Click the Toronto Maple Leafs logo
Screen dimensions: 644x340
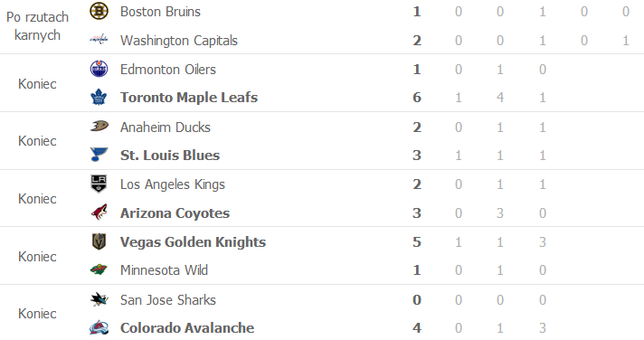(99, 98)
